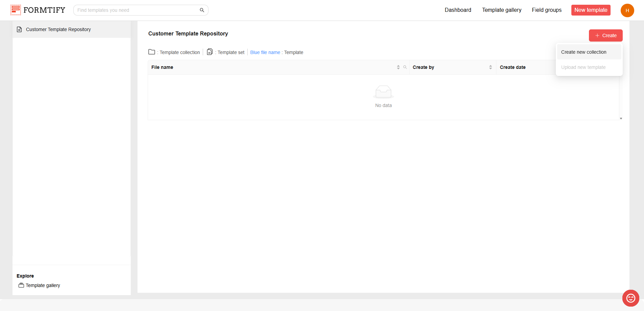Expand the Create dropdown button

click(605, 35)
